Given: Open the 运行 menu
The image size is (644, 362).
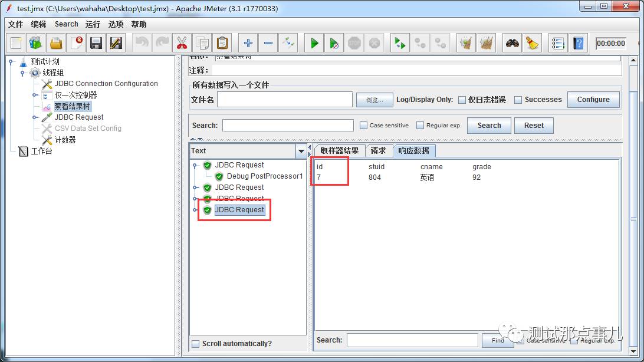Looking at the screenshot, I should pos(93,24).
